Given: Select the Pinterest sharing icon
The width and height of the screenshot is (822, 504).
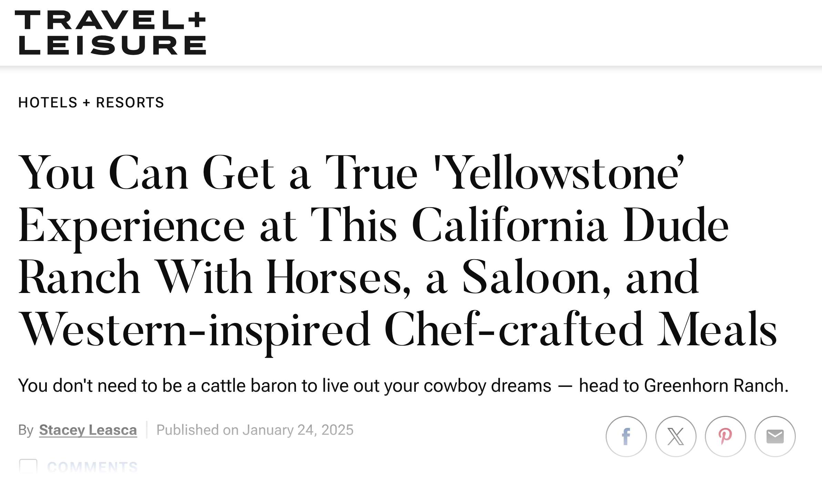Looking at the screenshot, I should tap(725, 436).
